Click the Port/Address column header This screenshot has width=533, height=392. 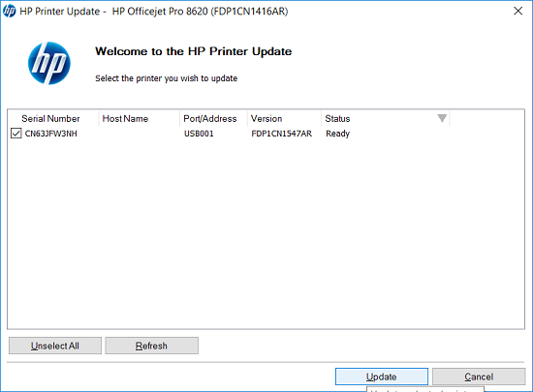(209, 118)
